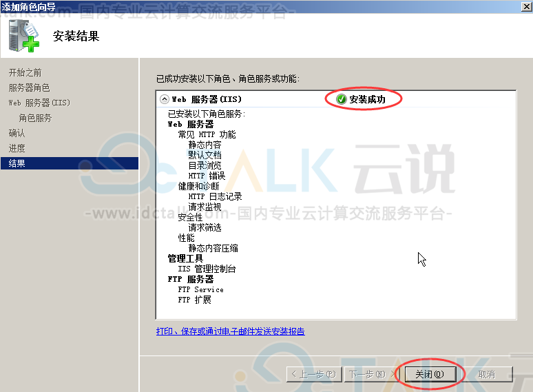The height and width of the screenshot is (392, 533).
Task: Select 开始之前 step in sidebar
Action: pyautogui.click(x=25, y=72)
